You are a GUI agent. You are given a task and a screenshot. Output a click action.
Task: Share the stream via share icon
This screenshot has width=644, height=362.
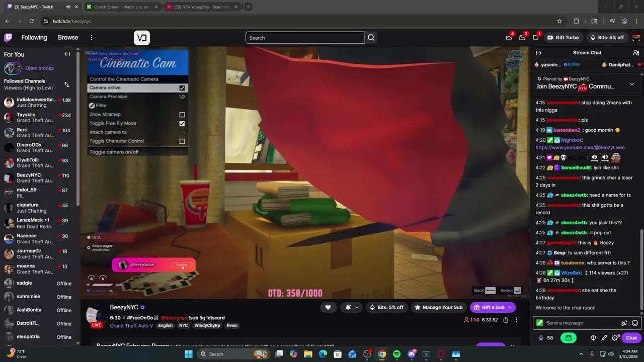coord(506,320)
